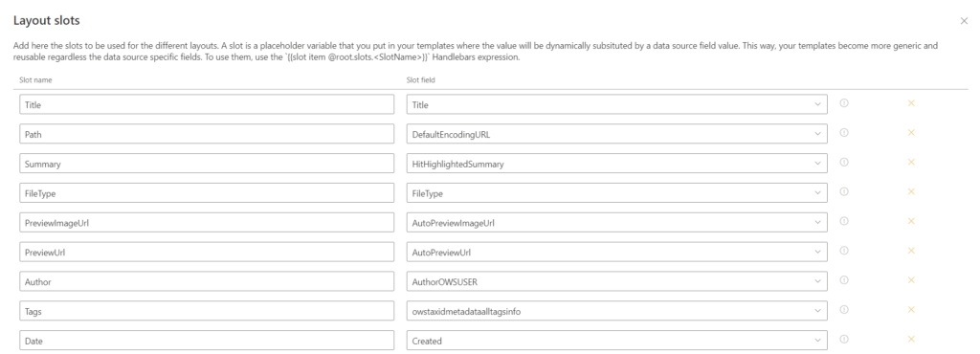Select the Tags slot name input
The width and height of the screenshot is (980, 354).
click(x=207, y=311)
